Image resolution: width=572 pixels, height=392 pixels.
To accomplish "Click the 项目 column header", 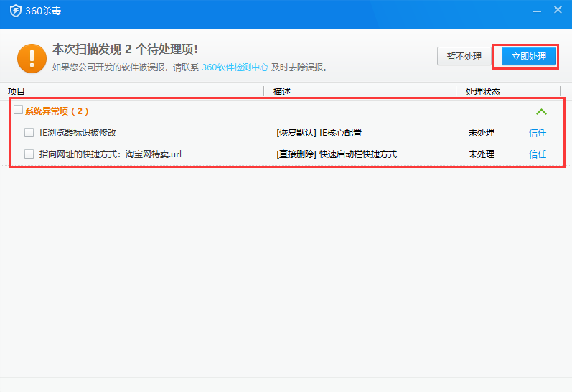I will click(x=16, y=91).
